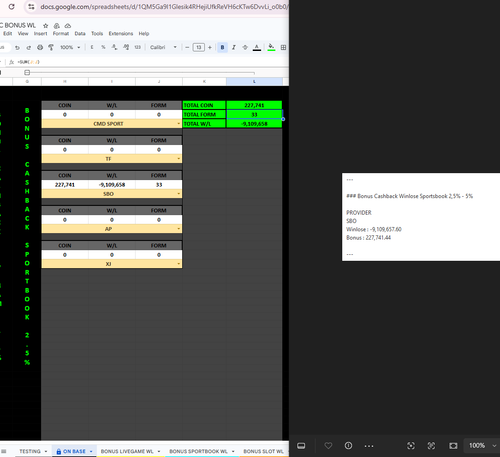
Task: Open the text color picker
Action: click(x=257, y=48)
